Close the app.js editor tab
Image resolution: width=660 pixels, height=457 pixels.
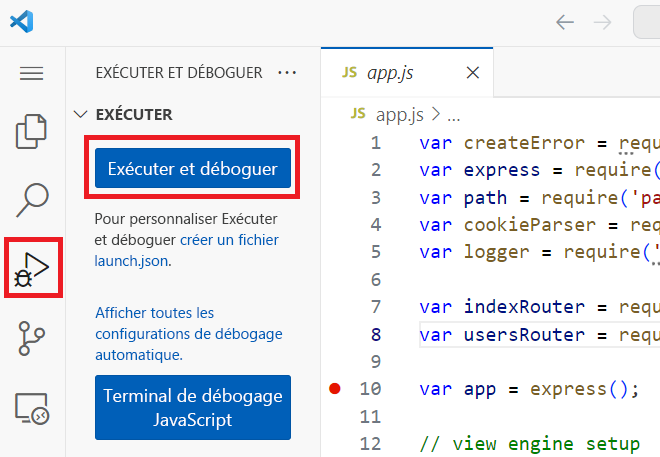click(473, 73)
